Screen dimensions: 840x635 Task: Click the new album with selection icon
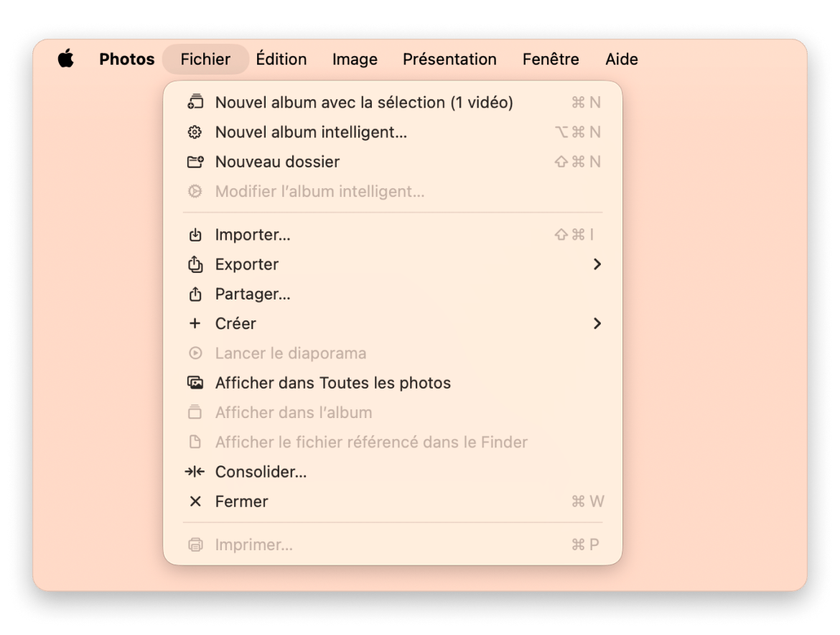[x=195, y=102]
